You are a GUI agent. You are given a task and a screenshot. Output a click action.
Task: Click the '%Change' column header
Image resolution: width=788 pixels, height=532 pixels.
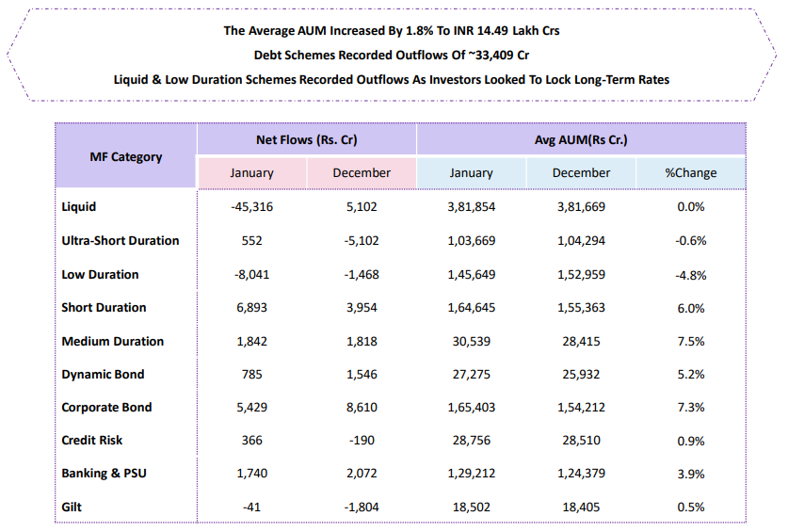691,173
